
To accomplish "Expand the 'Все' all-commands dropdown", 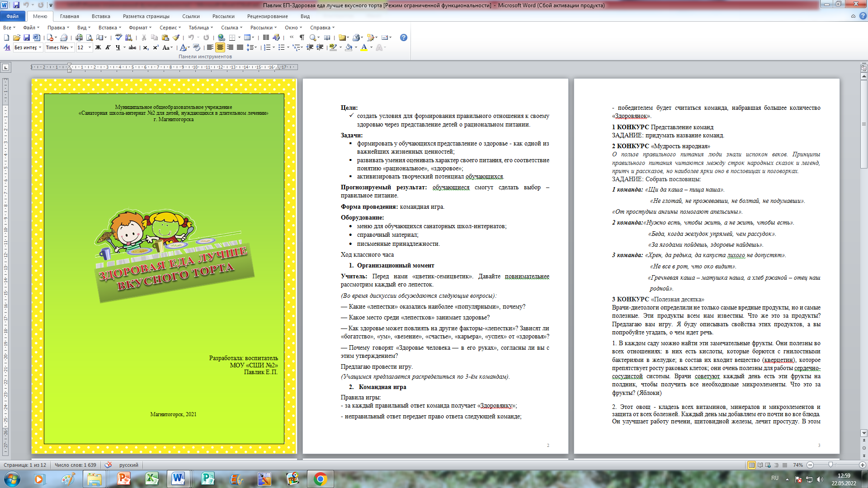I will tap(9, 28).
